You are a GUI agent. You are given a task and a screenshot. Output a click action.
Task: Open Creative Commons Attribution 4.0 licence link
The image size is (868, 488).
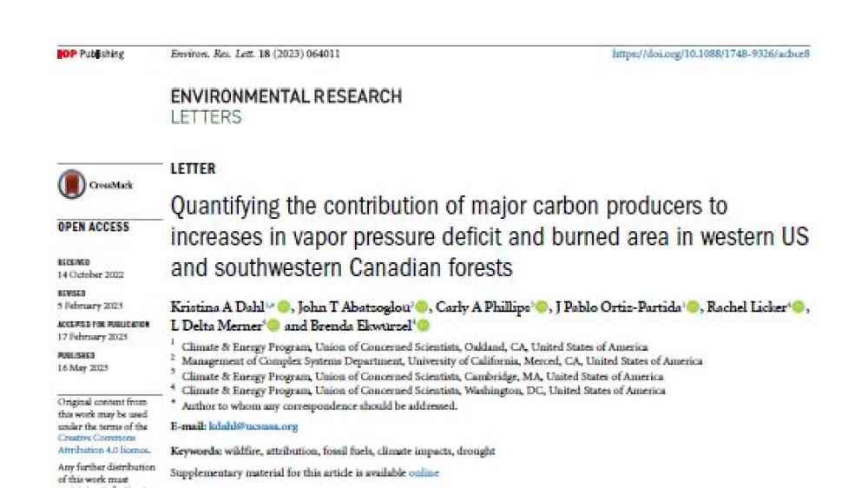coord(103,444)
